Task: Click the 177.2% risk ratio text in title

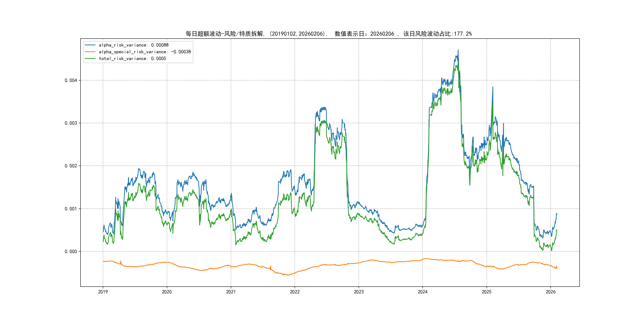Action: coord(463,34)
